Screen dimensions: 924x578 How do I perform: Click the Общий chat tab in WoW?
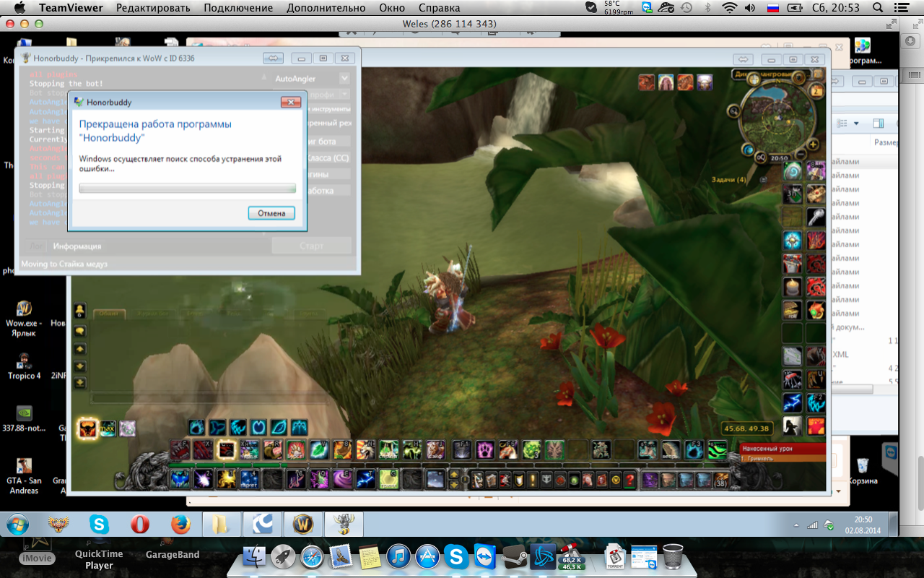point(109,314)
